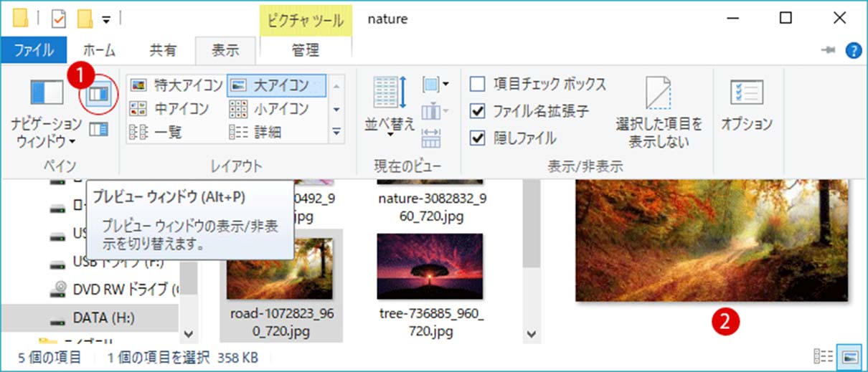
Task: Click the nature-3082832_960_720.jpg file name
Action: pos(433,206)
